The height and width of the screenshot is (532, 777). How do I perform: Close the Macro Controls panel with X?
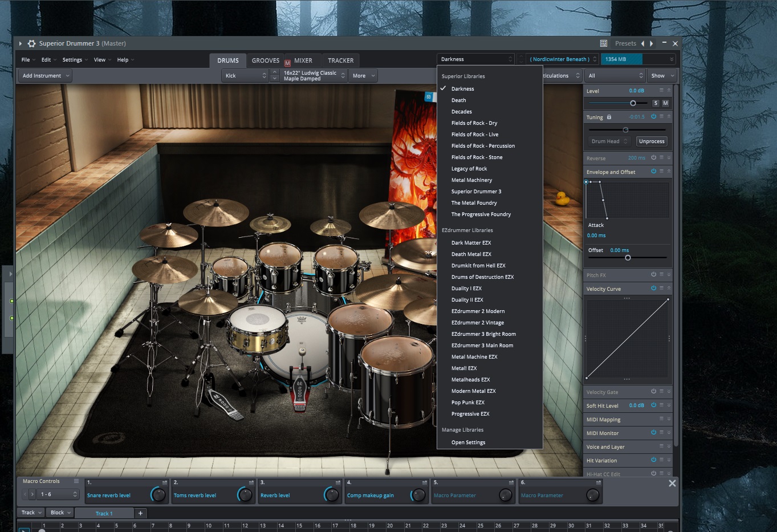672,483
